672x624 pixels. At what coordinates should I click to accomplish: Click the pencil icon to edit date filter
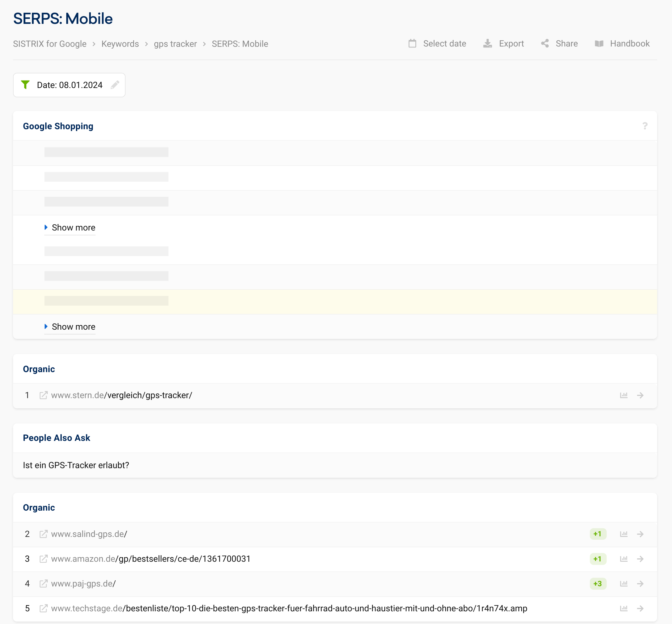point(115,85)
